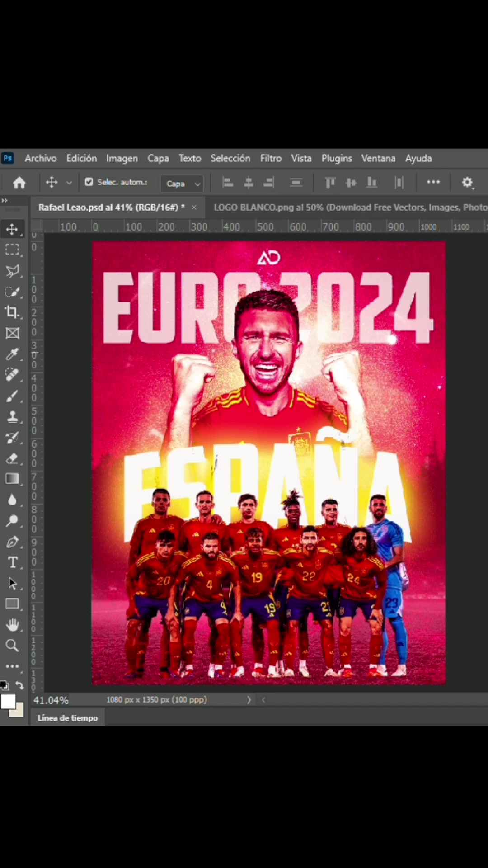Open the Ventana menu
This screenshot has width=488, height=868.
(x=378, y=158)
